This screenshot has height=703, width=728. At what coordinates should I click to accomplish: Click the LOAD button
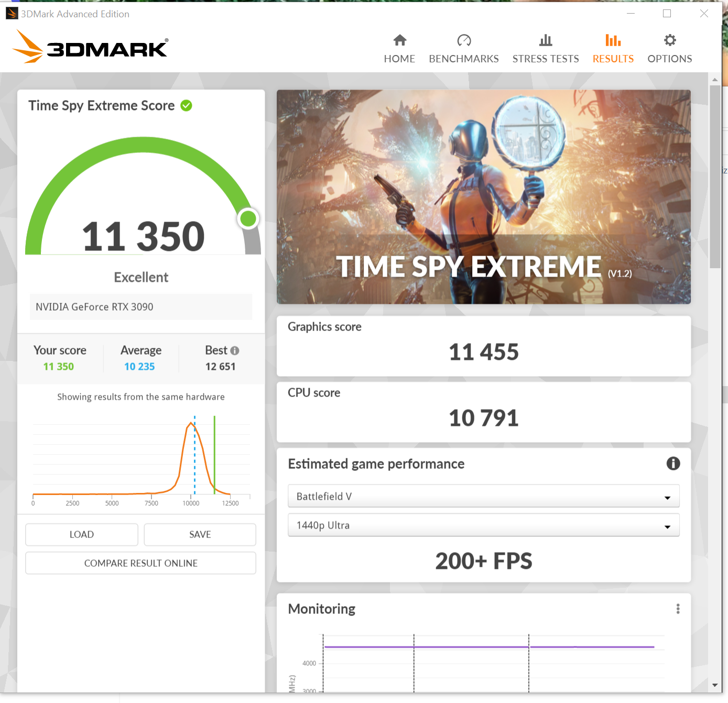click(82, 534)
